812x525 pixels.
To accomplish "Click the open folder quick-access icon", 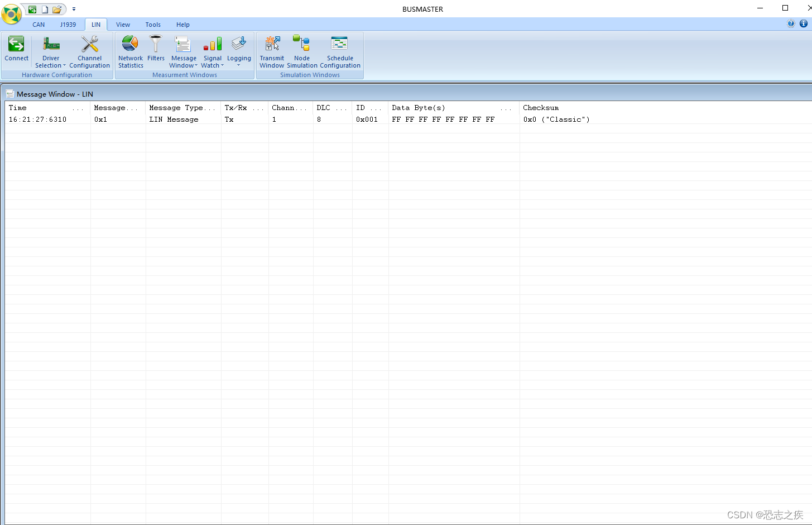I will coord(57,9).
